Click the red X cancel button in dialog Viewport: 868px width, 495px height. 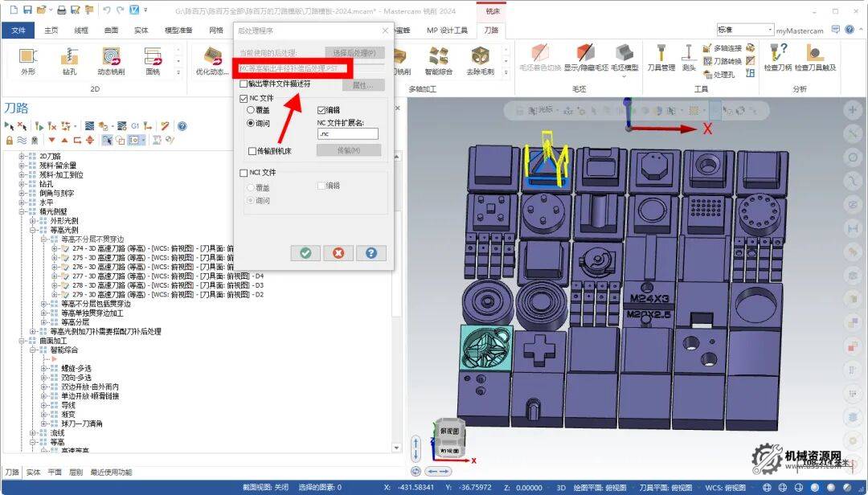[338, 252]
